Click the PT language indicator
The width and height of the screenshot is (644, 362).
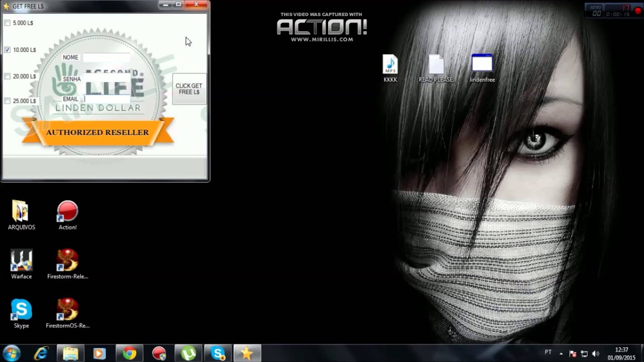[548, 352]
